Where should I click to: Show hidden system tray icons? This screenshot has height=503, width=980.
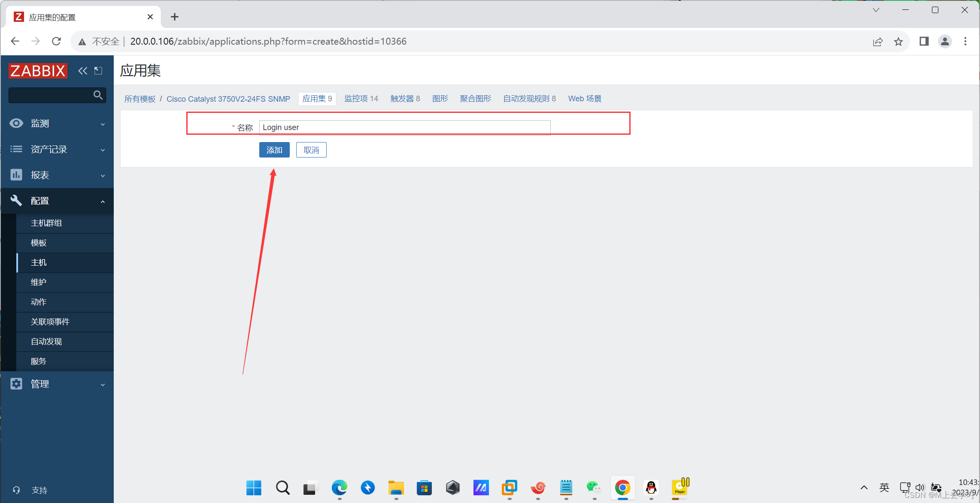pos(864,488)
